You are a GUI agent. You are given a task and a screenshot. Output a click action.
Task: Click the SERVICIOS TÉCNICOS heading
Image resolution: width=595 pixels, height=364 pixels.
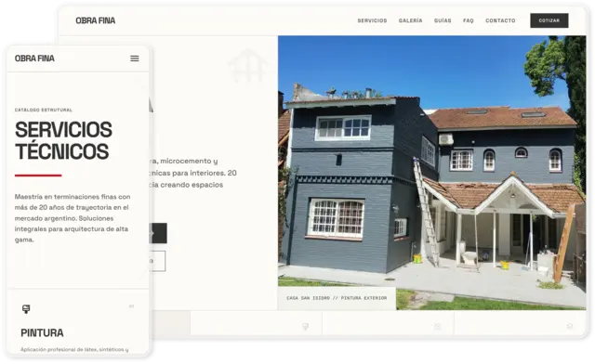[x=63, y=140]
